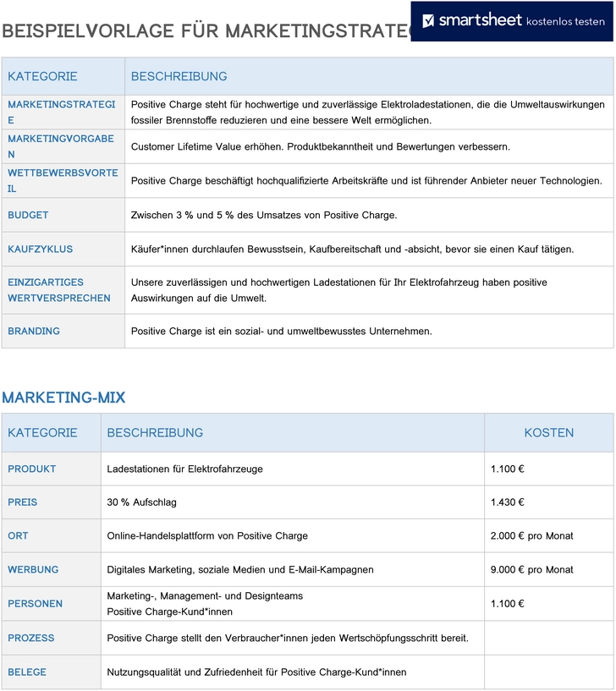Click the Digitales Marketing, soziale Medien cell
Viewport: 616px width, 691px height.
click(x=293, y=569)
